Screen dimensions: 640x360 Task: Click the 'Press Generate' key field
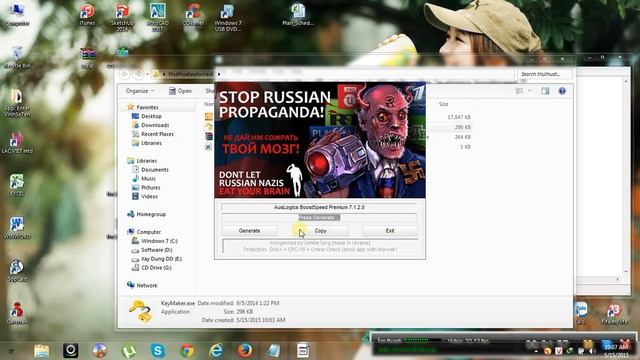319,218
